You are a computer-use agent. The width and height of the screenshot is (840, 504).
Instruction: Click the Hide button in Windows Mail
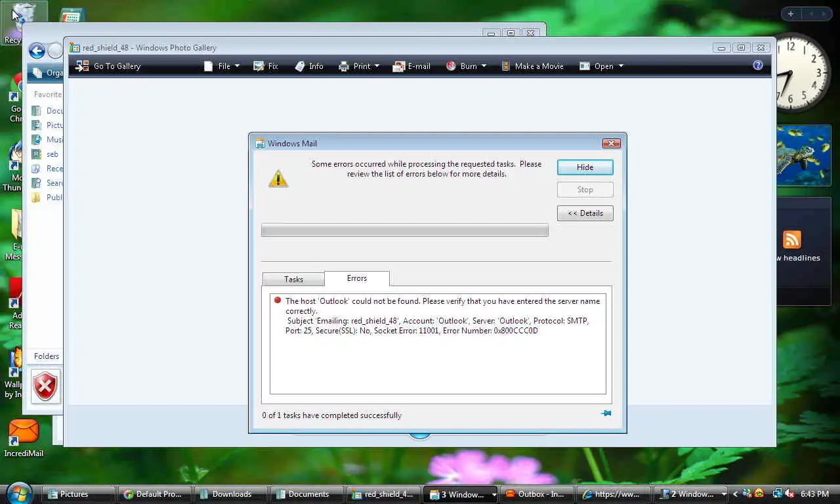(x=585, y=167)
